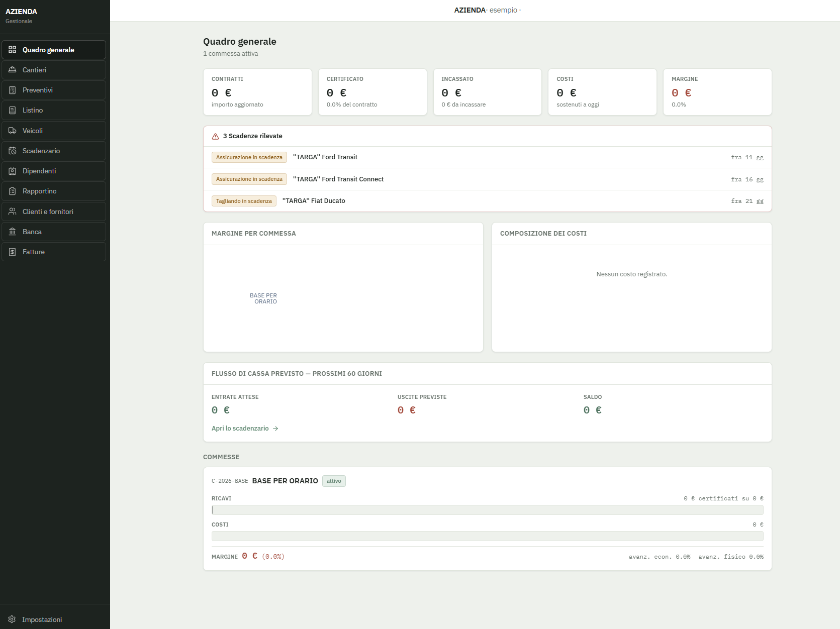Click the Impostazioni gear icon
This screenshot has height=629, width=840.
(12, 619)
